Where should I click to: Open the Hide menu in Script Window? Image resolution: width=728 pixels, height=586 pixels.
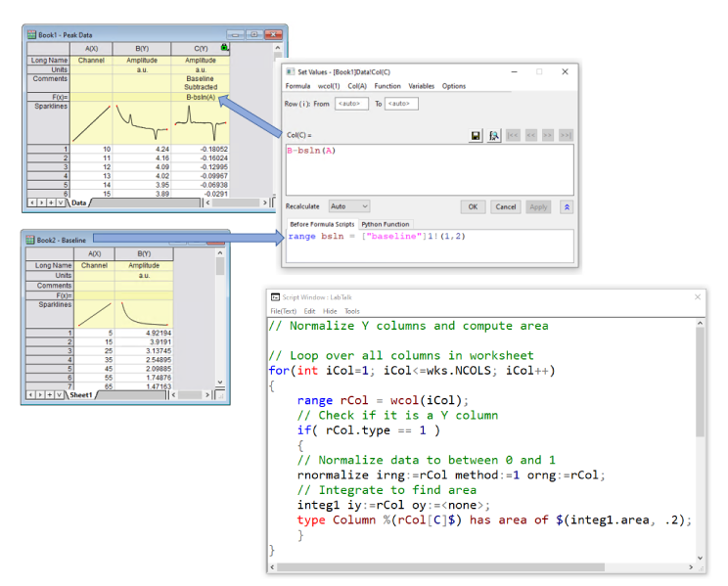330,311
